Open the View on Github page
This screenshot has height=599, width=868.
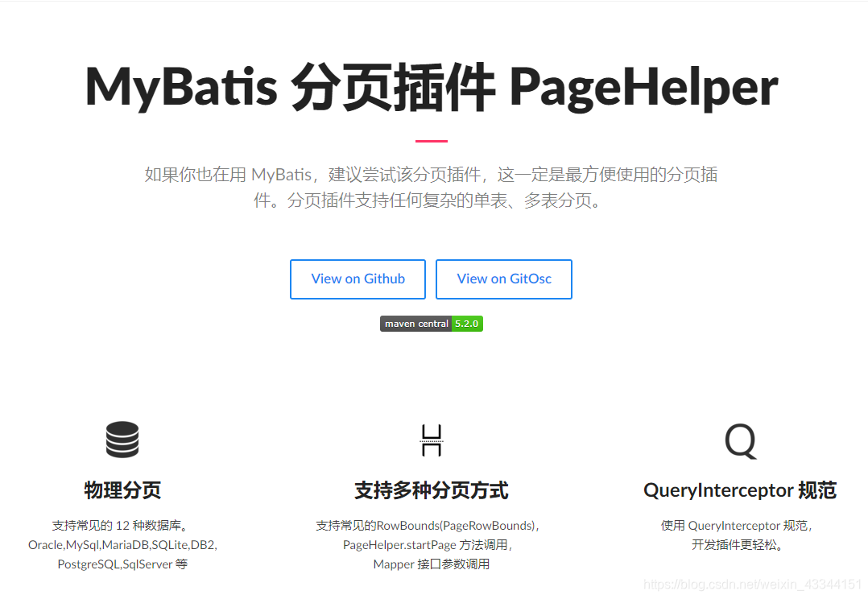click(358, 279)
